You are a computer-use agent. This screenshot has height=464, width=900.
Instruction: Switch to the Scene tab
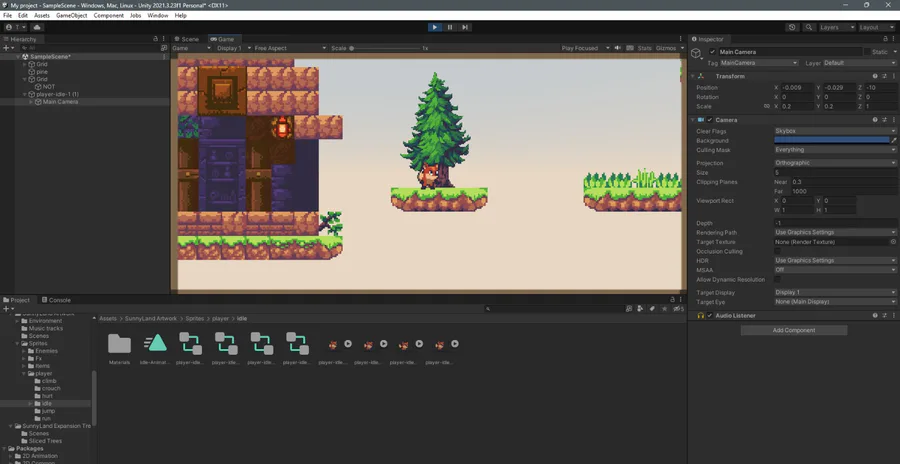186,39
